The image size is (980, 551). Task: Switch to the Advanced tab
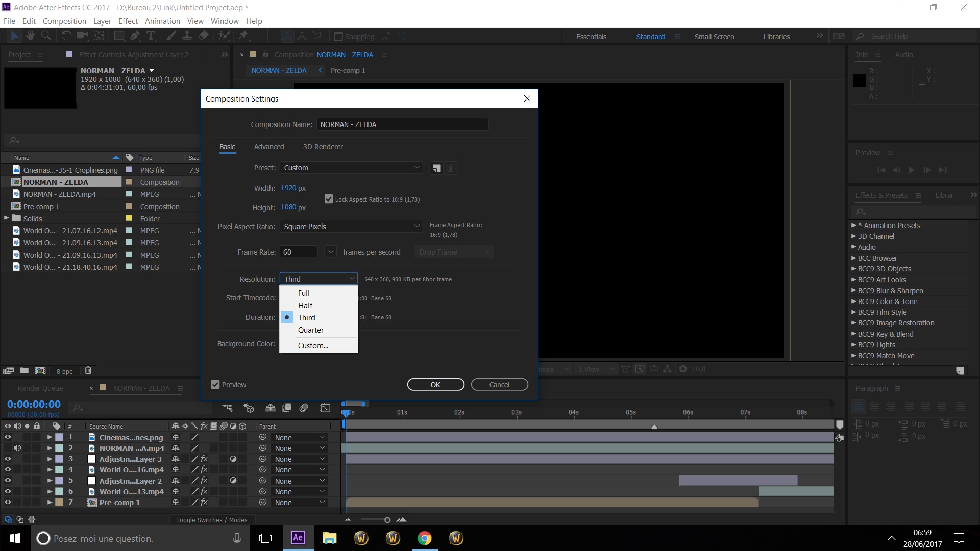point(269,147)
